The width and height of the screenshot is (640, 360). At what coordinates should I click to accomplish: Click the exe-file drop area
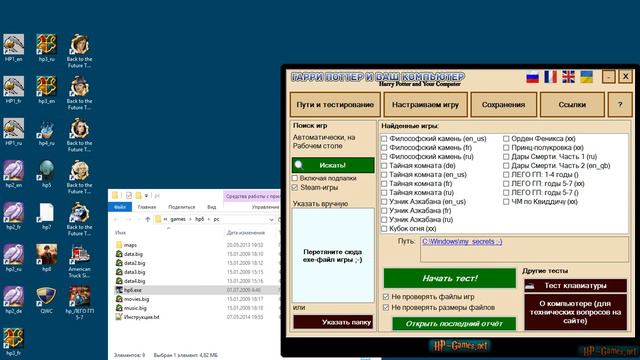click(x=333, y=256)
